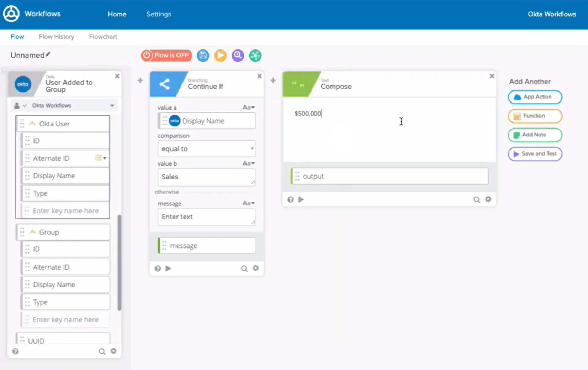Click the Okta Workflows logo icon
This screenshot has height=370, width=588.
tap(11, 14)
